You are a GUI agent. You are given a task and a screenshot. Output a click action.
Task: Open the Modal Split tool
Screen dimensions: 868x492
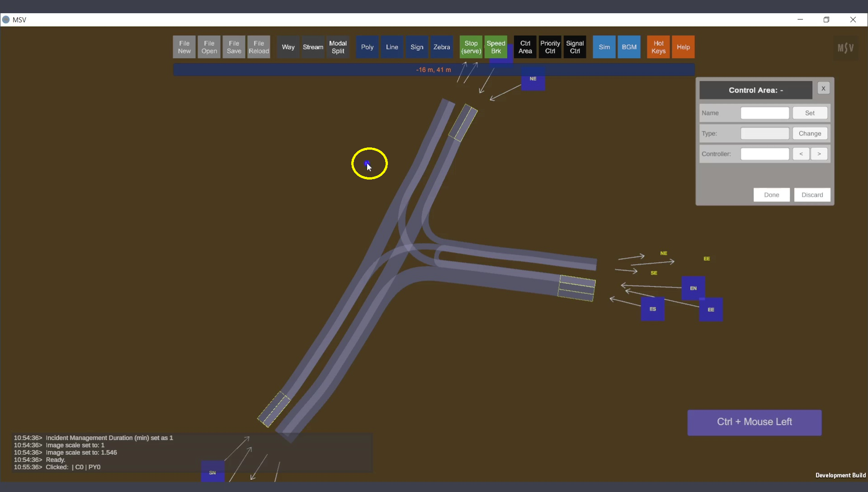coord(338,47)
